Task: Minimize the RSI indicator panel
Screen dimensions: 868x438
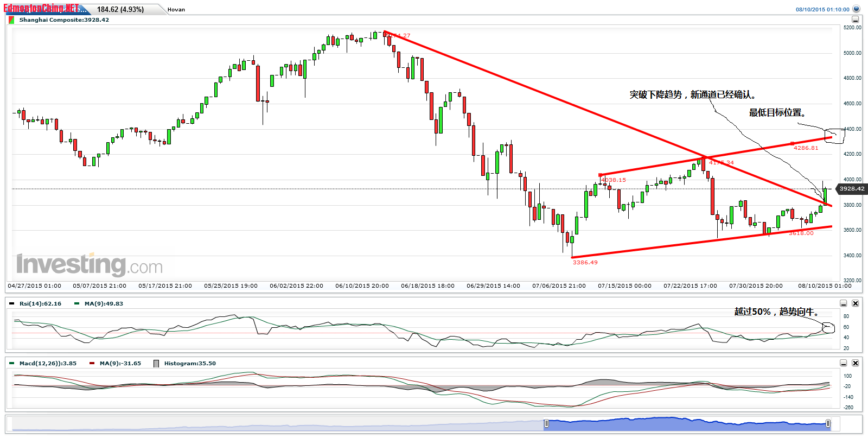Action: click(843, 303)
